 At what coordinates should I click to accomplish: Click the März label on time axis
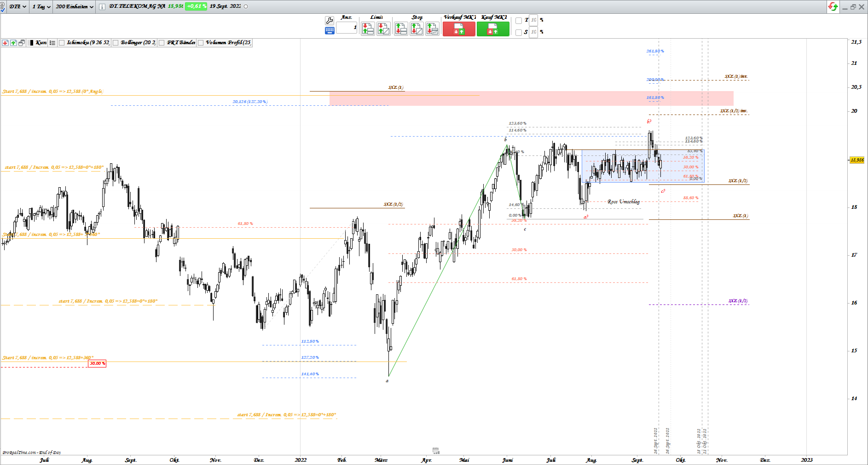pyautogui.click(x=381, y=460)
